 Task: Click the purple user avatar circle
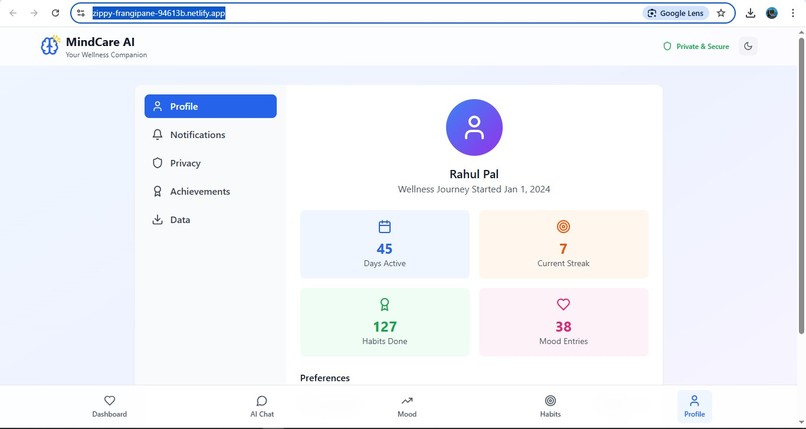(474, 127)
